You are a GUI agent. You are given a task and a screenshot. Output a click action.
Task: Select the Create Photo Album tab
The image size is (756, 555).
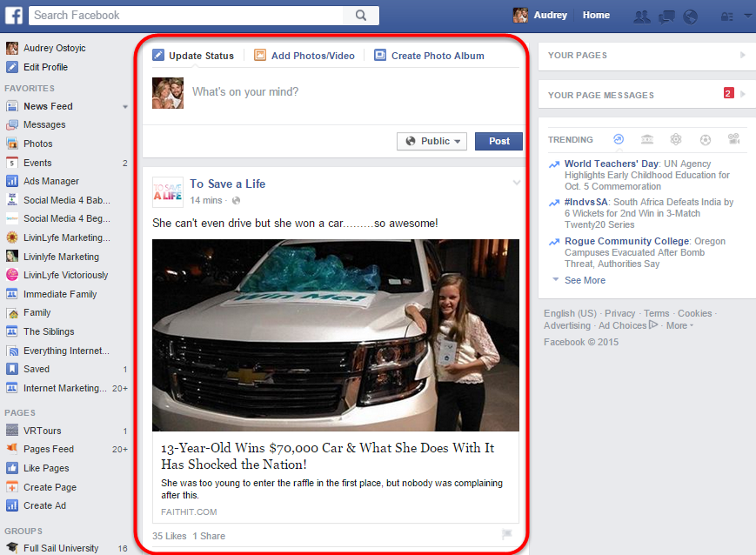429,56
